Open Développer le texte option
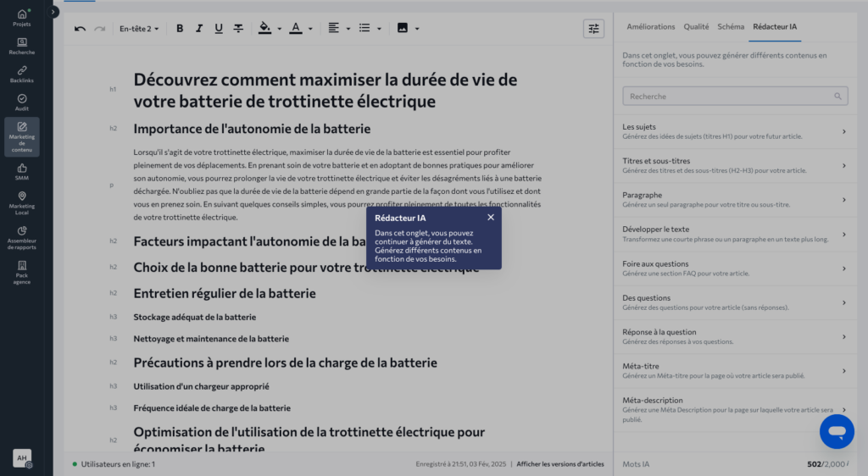868x476 pixels. 735,234
